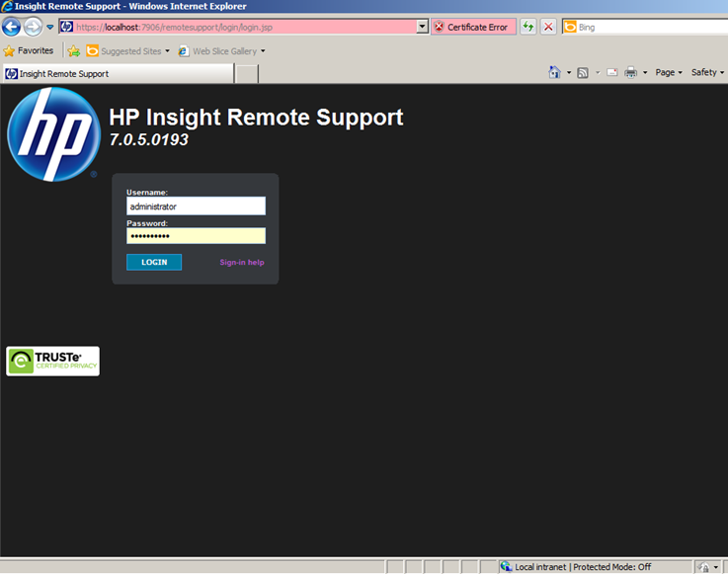This screenshot has height=574, width=728.
Task: Select the Insight Remote Support tab
Action: click(119, 74)
